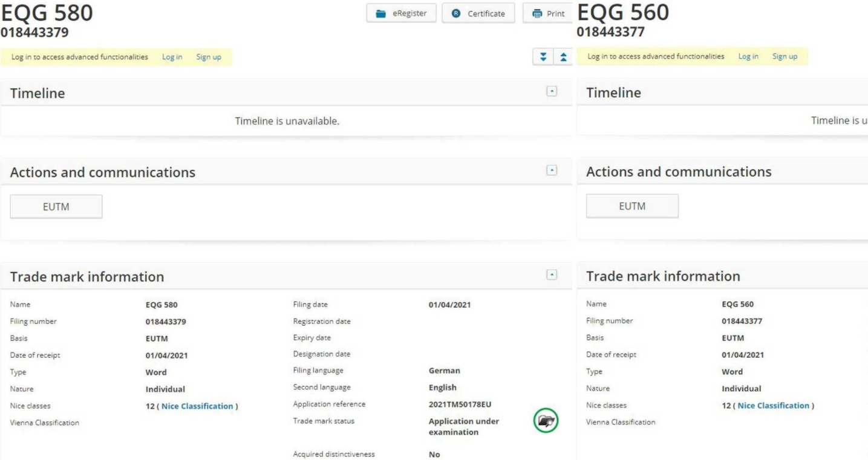Screen dimensions: 868x460
Task: Select Acquired distinctiveness value No
Action: pyautogui.click(x=434, y=455)
